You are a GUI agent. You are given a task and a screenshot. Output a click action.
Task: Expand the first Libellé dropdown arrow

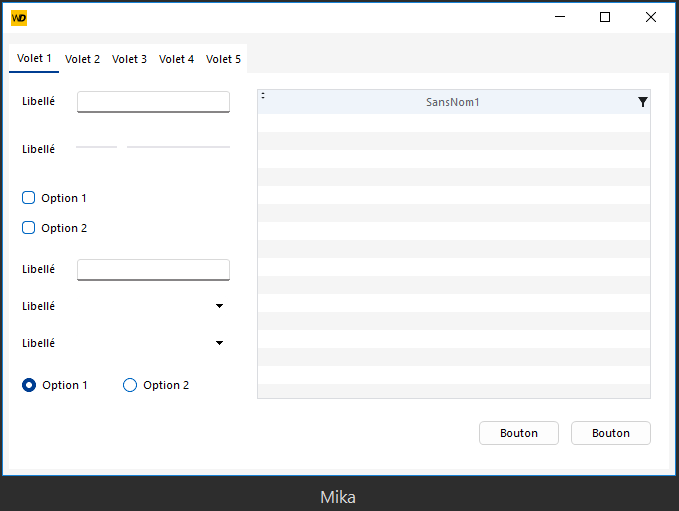pyautogui.click(x=219, y=306)
